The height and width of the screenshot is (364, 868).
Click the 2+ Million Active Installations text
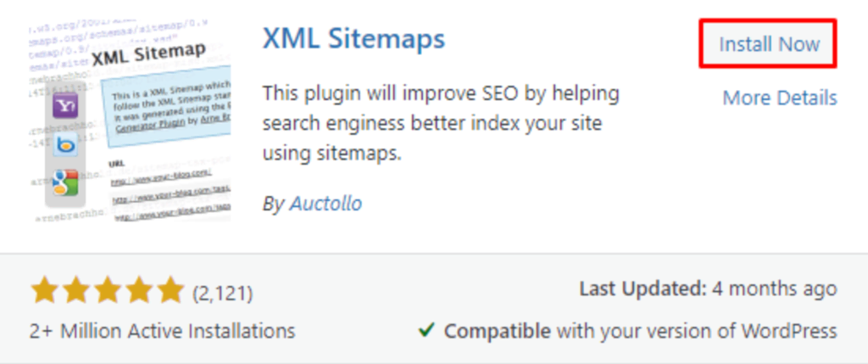click(x=163, y=330)
